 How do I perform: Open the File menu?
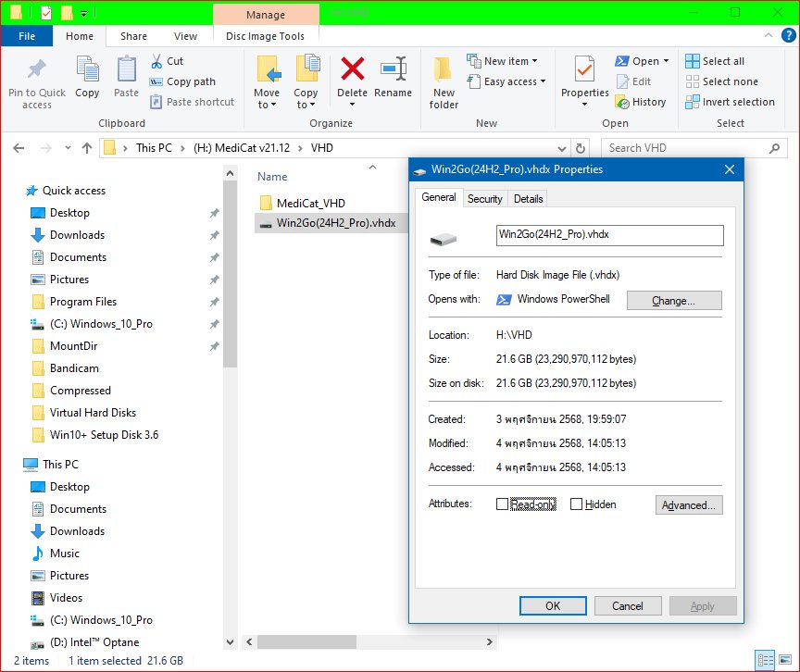coord(27,36)
